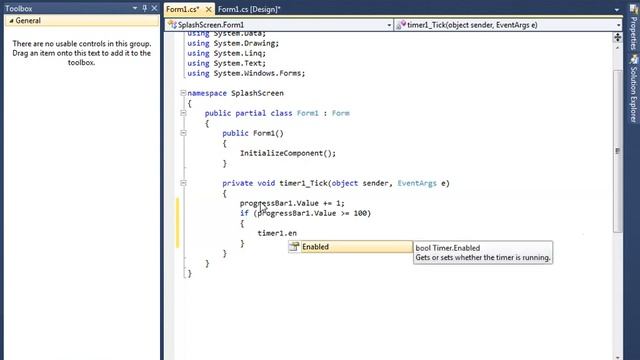Image resolution: width=640 pixels, height=360 pixels.
Task: Click the Enabled property icon in IntelliSense
Action: tap(294, 247)
